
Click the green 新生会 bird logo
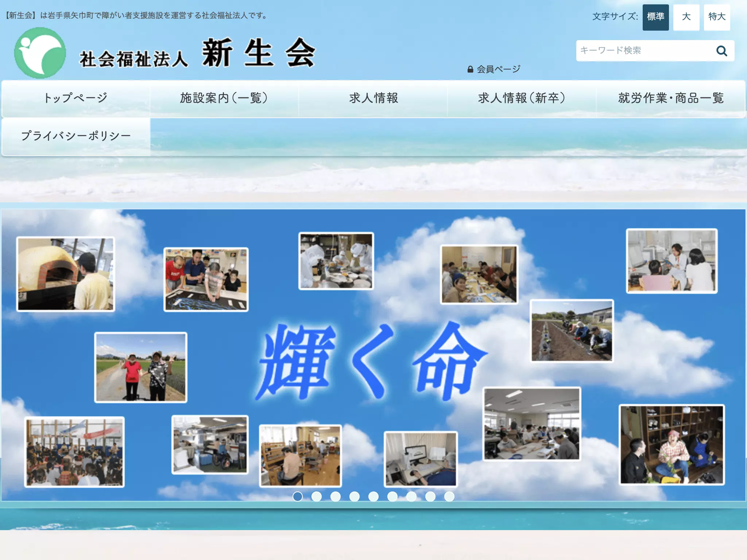pyautogui.click(x=40, y=53)
